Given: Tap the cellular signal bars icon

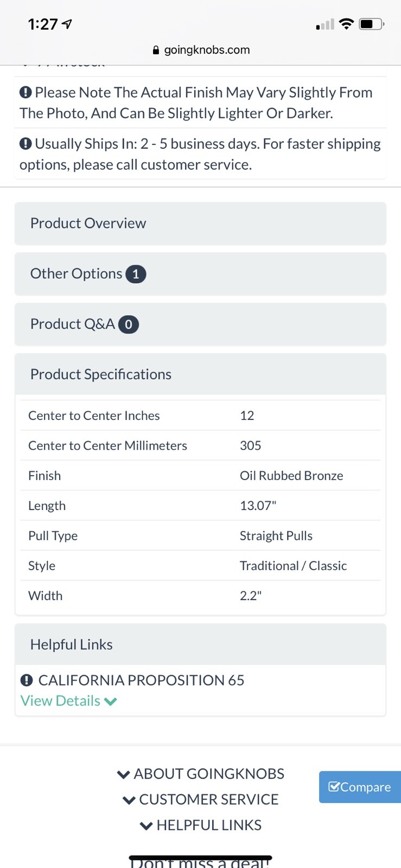Looking at the screenshot, I should click(325, 24).
